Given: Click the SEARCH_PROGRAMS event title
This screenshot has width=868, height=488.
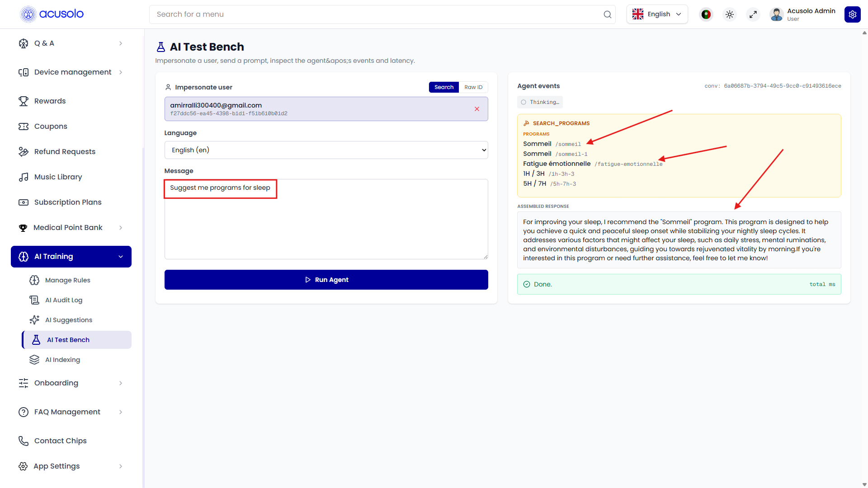Looking at the screenshot, I should coord(561,123).
